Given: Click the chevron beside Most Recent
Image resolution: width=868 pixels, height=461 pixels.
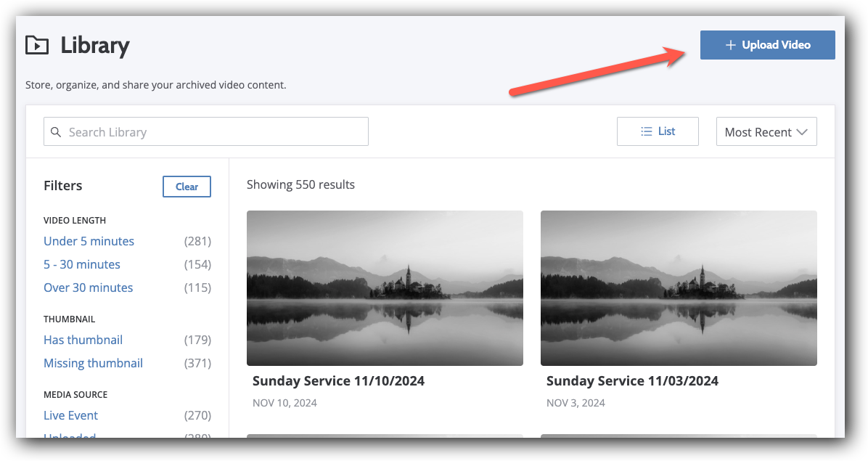Looking at the screenshot, I should (x=803, y=131).
